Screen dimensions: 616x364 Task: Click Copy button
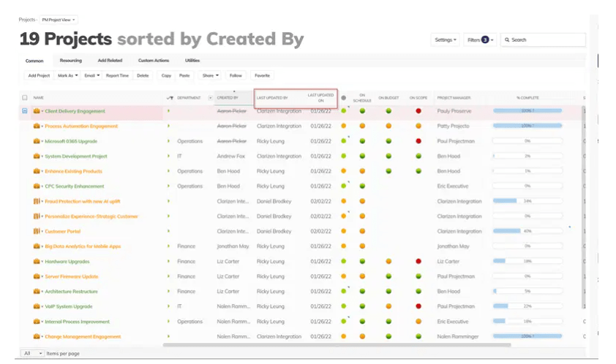(x=166, y=75)
